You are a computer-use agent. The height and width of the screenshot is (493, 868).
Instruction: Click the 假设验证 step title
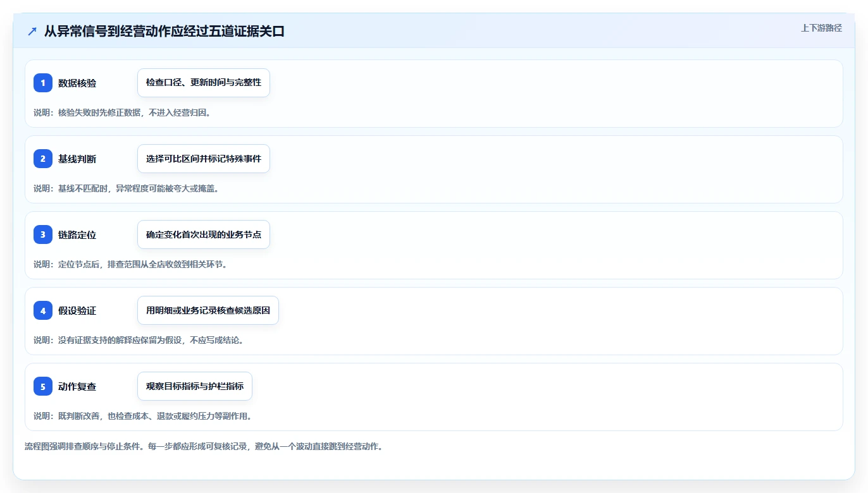point(77,311)
